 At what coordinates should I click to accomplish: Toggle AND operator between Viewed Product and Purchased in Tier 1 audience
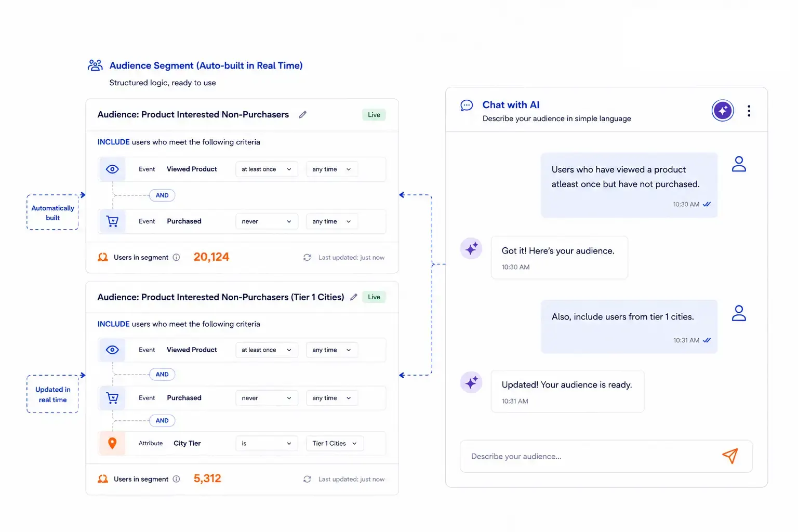coord(162,374)
